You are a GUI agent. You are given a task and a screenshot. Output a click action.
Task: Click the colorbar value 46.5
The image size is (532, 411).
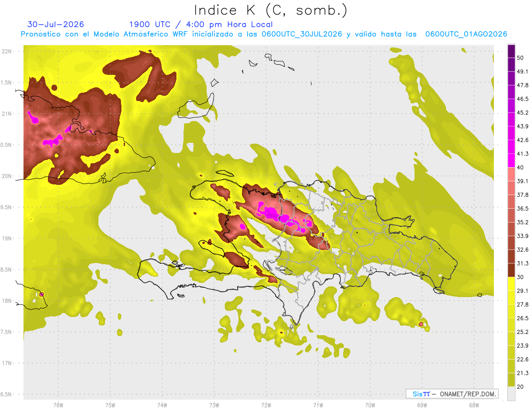tap(522, 99)
